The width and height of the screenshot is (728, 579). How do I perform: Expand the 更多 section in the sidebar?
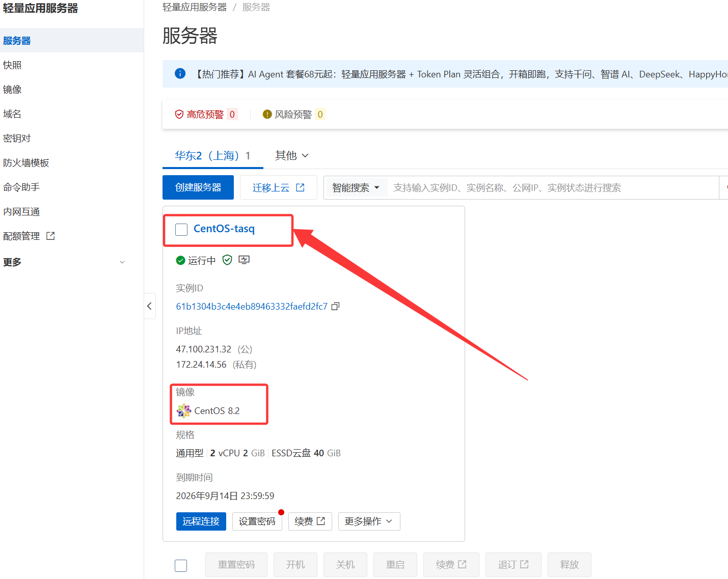[x=64, y=262]
